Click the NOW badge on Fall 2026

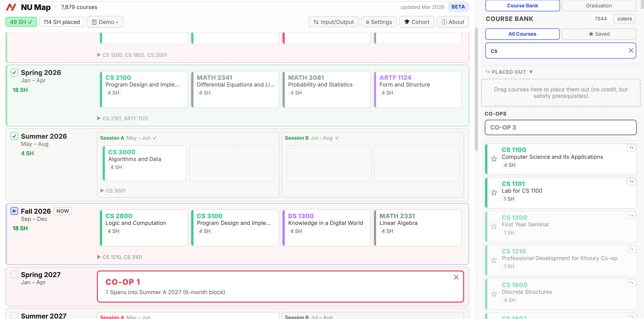point(63,211)
